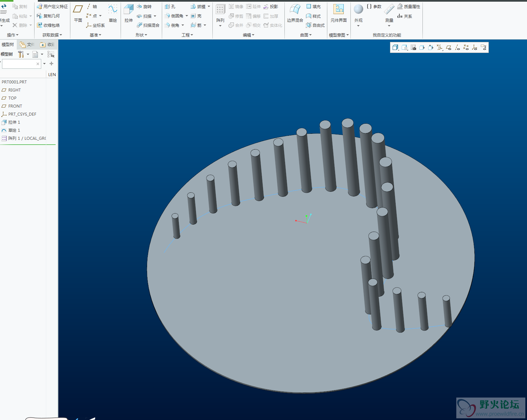
Task: Open saved views icon in graphics toolbar
Action: 404,48
